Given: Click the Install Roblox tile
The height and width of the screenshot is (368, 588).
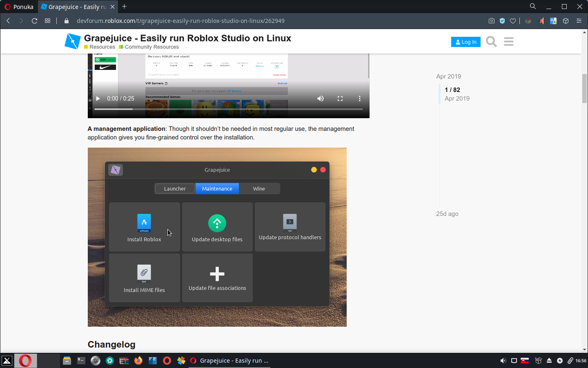Looking at the screenshot, I should coord(144,227).
